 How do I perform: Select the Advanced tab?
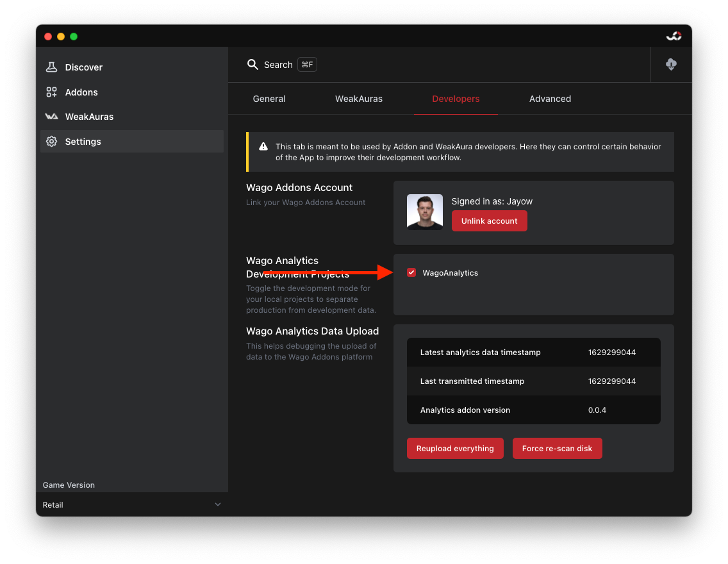coord(550,99)
